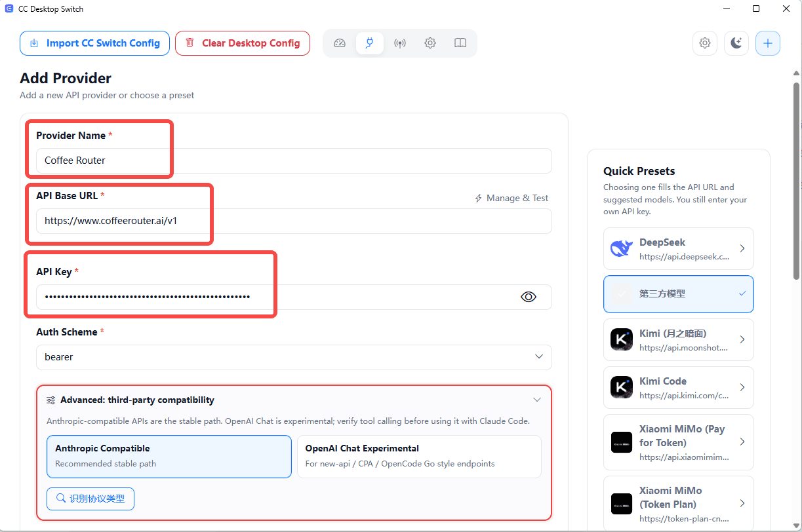Toggle dark mode with moon icon

736,43
